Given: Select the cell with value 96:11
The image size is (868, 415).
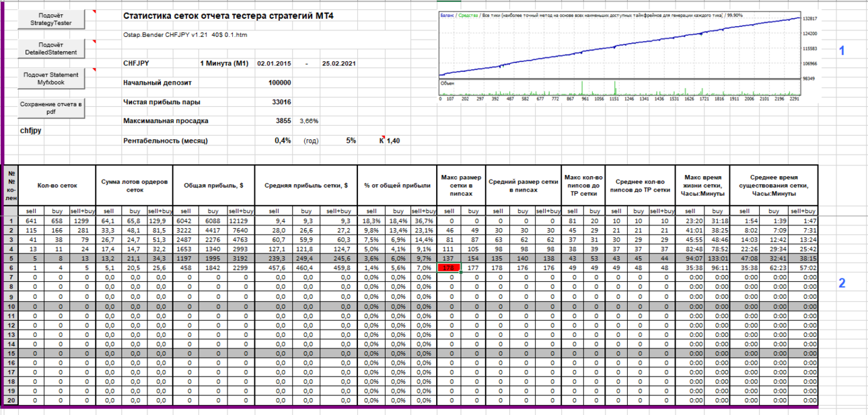Looking at the screenshot, I should (x=716, y=268).
